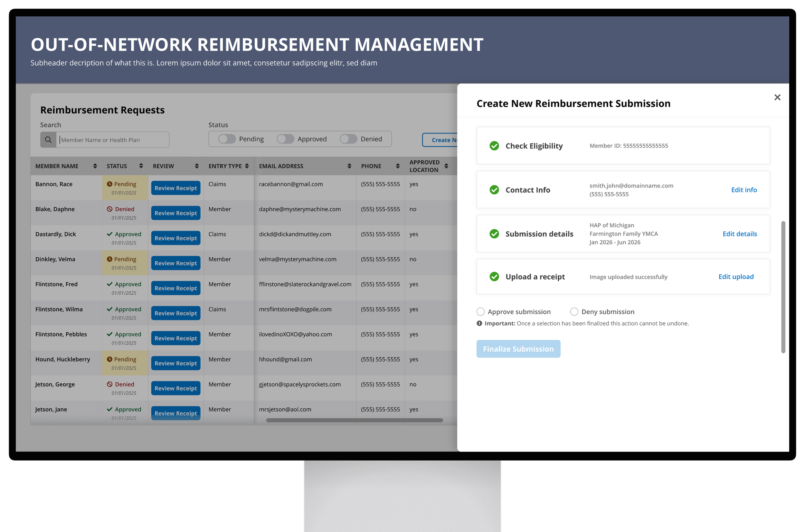Click the submission panel vertical scrollbar
805x532 pixels.
tap(783, 287)
